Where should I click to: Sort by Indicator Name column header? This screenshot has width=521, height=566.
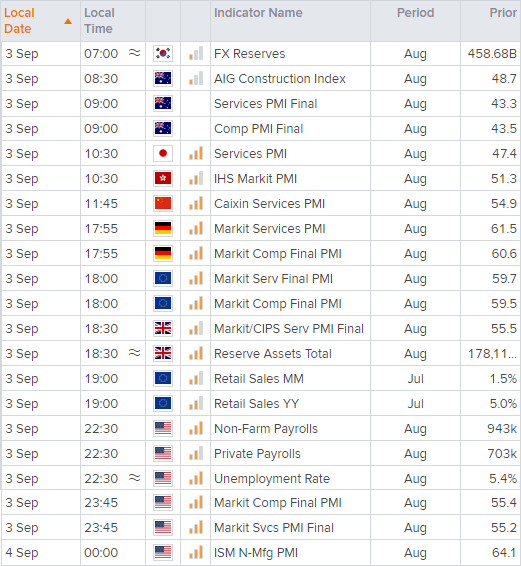tap(258, 13)
